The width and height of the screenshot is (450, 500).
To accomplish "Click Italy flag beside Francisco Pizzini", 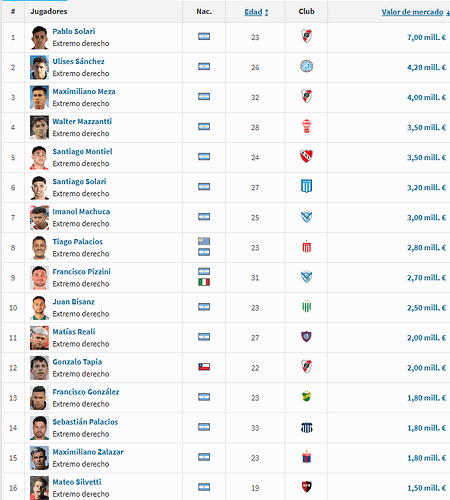I will point(204,282).
